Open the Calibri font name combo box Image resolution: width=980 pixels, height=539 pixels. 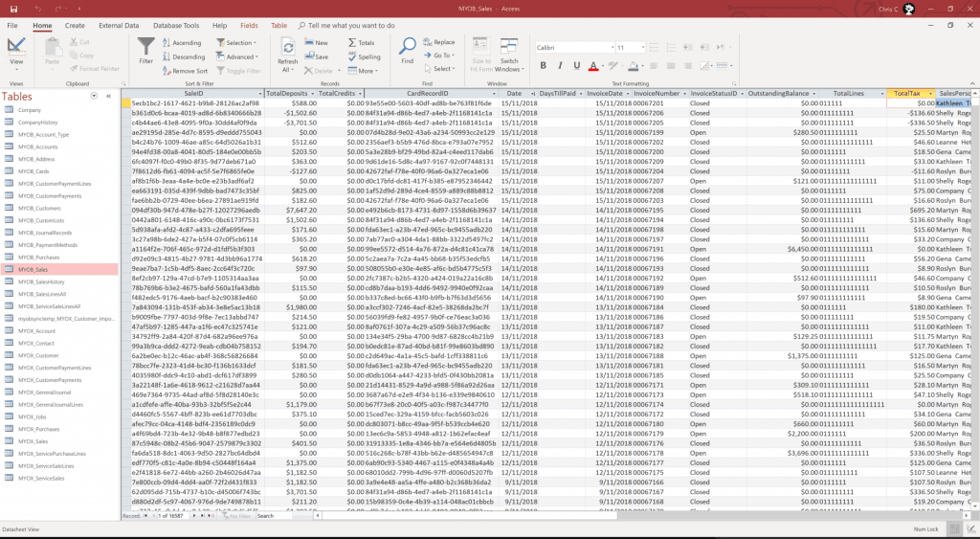(574, 48)
